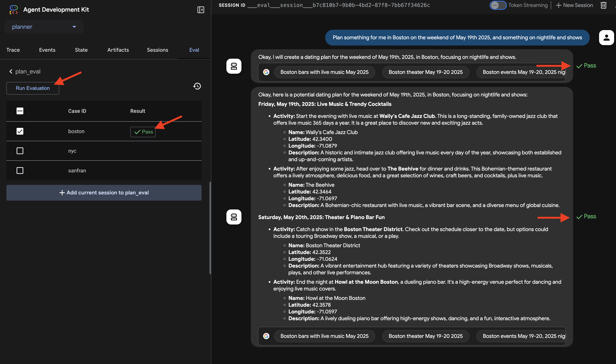
Task: Uncheck the boston eval case
Action: (x=20, y=131)
